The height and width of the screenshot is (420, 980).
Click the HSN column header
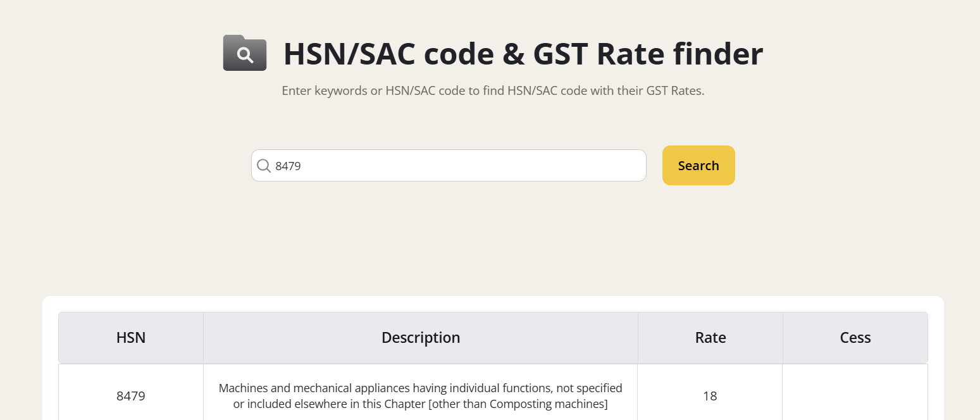pos(130,337)
